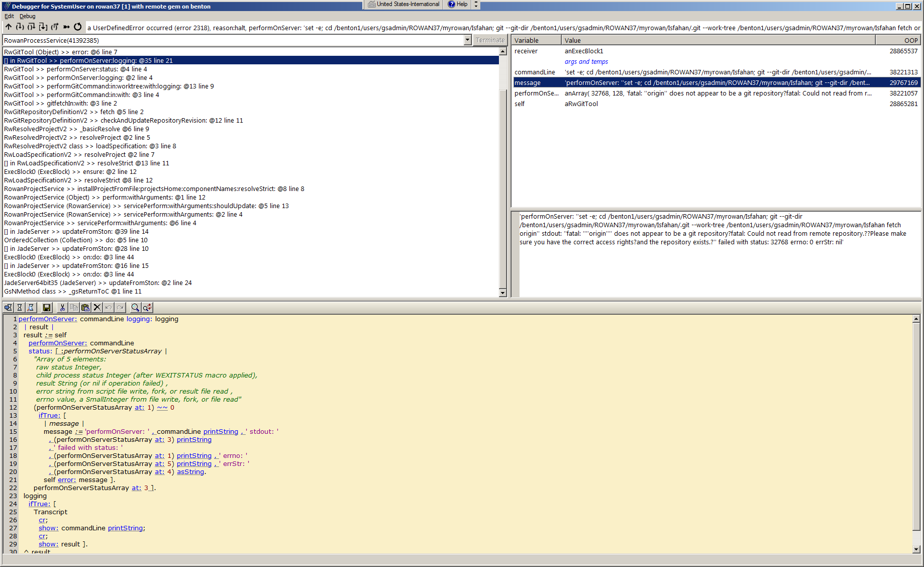Click the step-over parentheses arrow icon
The height and width of the screenshot is (567, 924).
pos(32,27)
